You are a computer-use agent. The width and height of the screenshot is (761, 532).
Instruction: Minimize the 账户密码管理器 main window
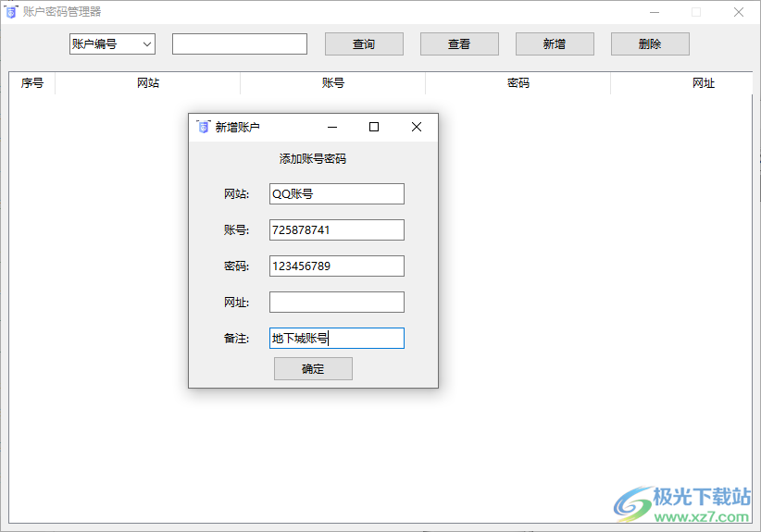click(655, 12)
